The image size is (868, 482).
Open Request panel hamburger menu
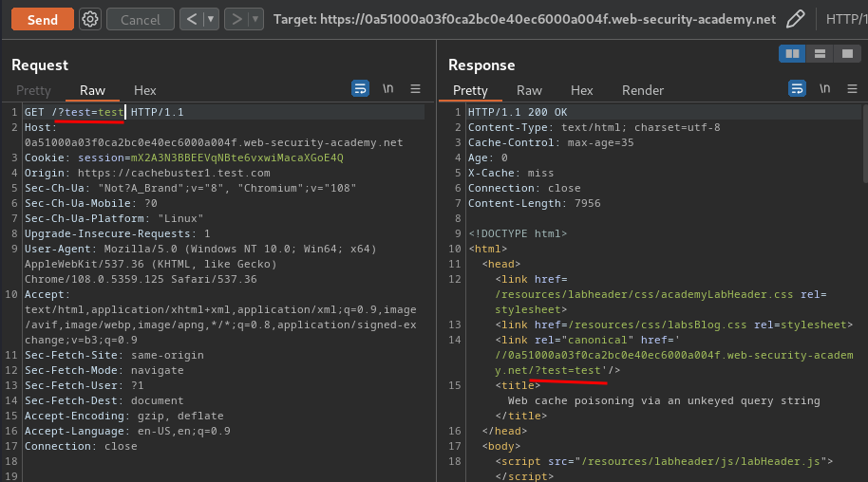pos(415,88)
